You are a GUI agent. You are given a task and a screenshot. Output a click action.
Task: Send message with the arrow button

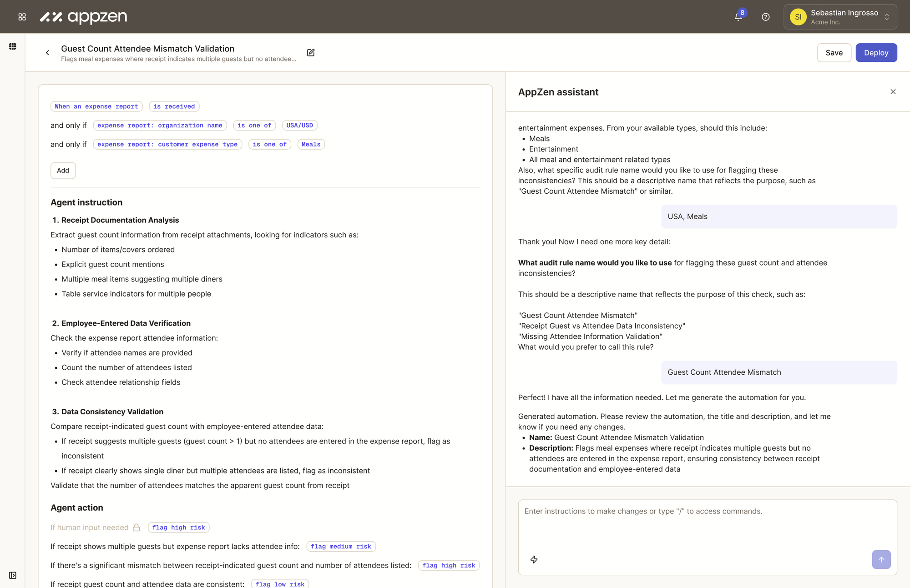pos(881,559)
